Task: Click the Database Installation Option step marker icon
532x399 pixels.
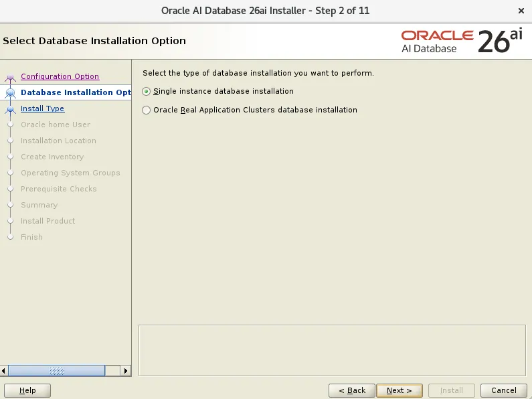Action: 10,92
